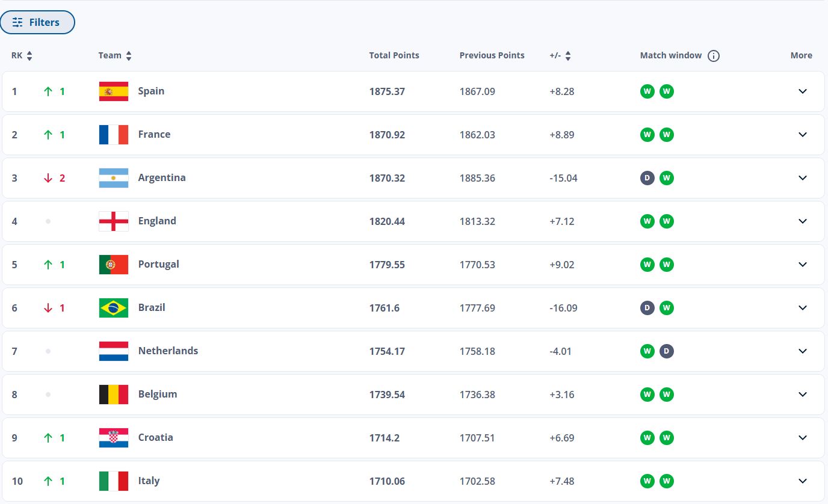
Task: Expand the Spain row details
Action: coord(802,91)
